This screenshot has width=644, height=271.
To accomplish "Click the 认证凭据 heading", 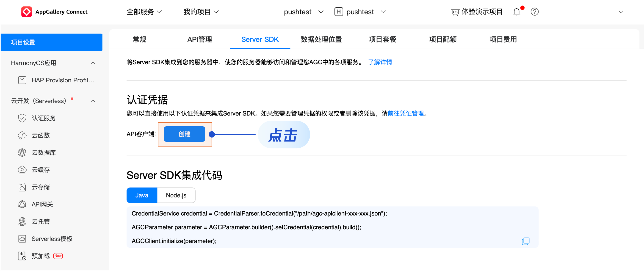I will 147,100.
